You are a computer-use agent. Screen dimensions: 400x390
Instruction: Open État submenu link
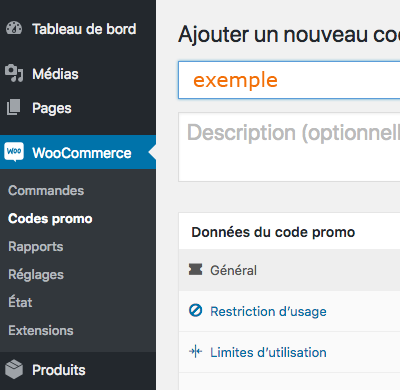[x=20, y=302]
